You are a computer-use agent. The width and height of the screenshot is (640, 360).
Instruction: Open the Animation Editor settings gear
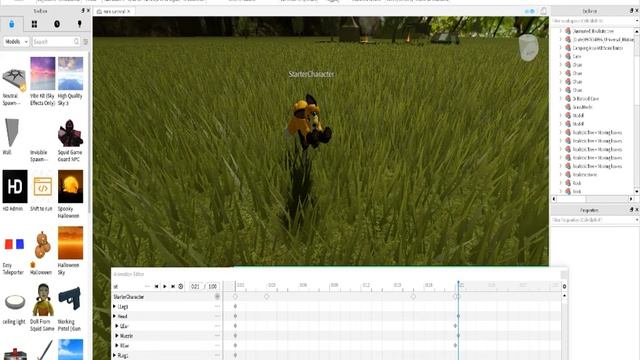click(564, 287)
